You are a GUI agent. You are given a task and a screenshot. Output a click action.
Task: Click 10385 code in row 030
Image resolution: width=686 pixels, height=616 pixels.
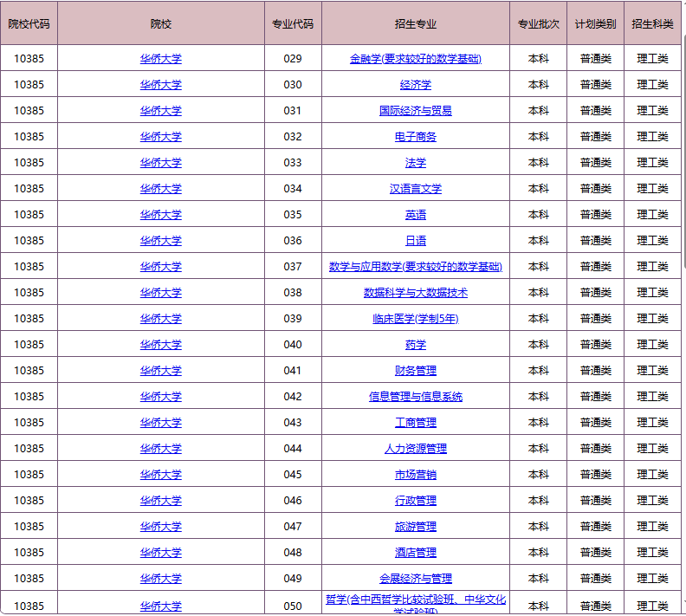pyautogui.click(x=29, y=84)
